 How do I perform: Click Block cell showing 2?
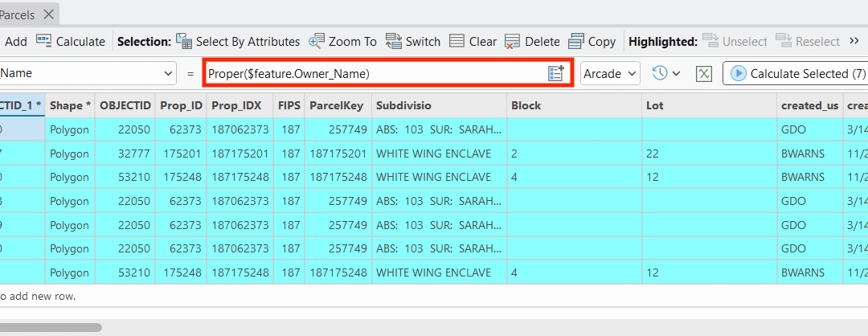coord(575,154)
